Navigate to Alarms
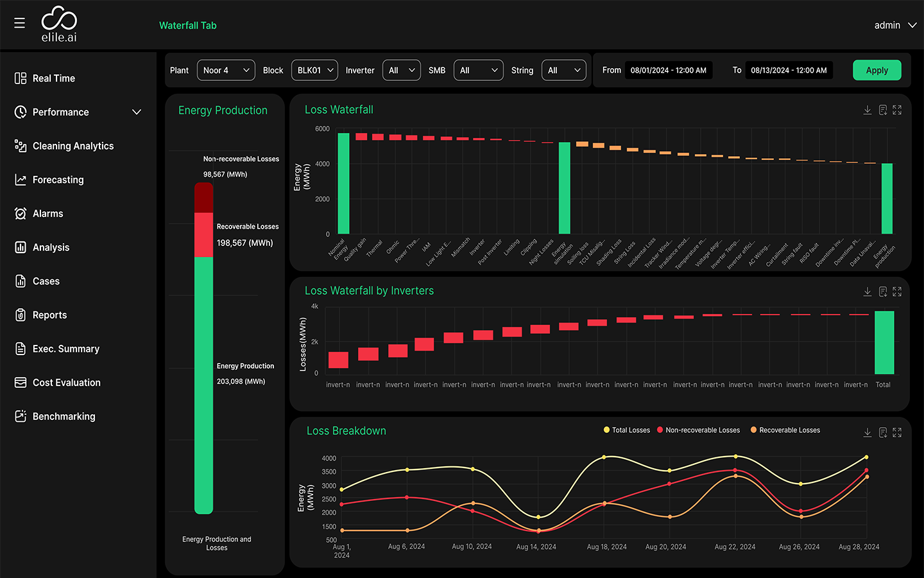The width and height of the screenshot is (924, 578). [x=48, y=214]
